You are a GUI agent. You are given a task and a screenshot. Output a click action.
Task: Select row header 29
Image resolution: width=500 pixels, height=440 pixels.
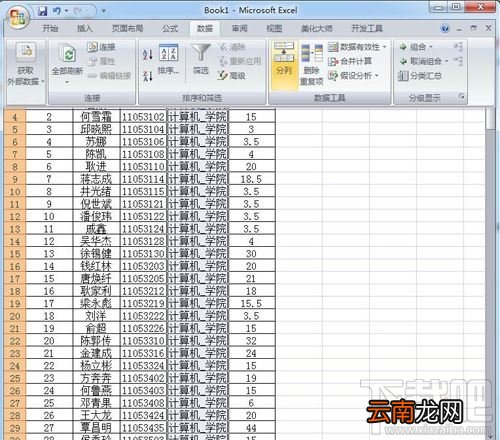pos(15,428)
